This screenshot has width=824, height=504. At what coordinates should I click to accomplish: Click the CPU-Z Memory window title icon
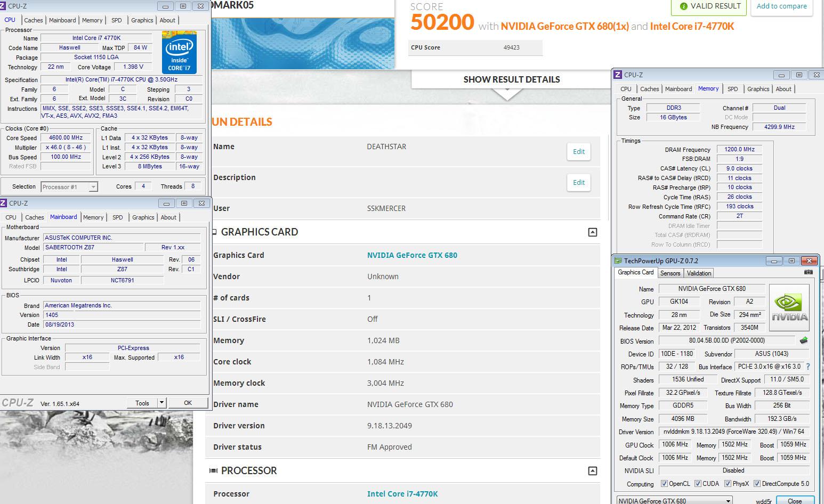tap(618, 75)
